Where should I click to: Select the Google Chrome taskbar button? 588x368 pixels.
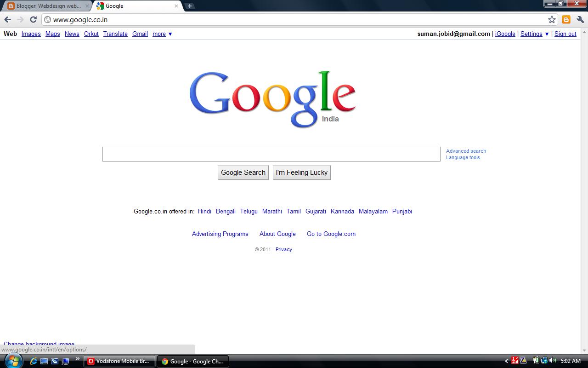point(193,361)
